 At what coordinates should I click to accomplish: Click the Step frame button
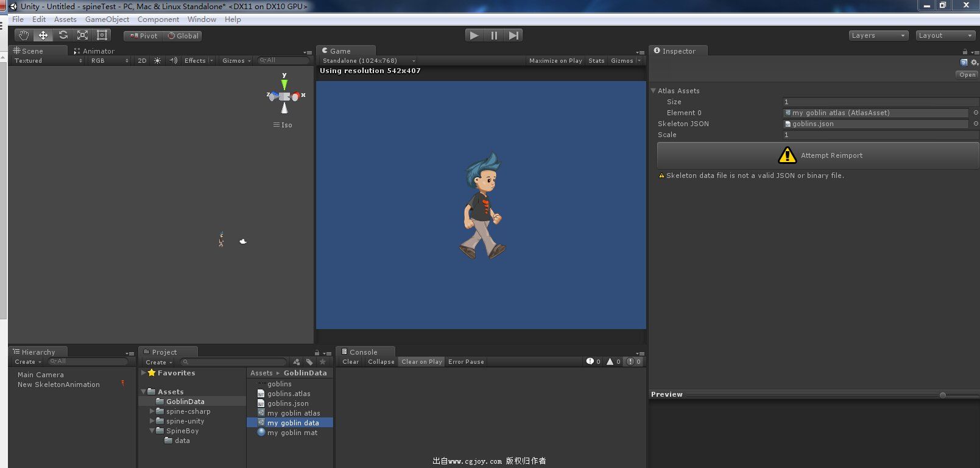(513, 35)
